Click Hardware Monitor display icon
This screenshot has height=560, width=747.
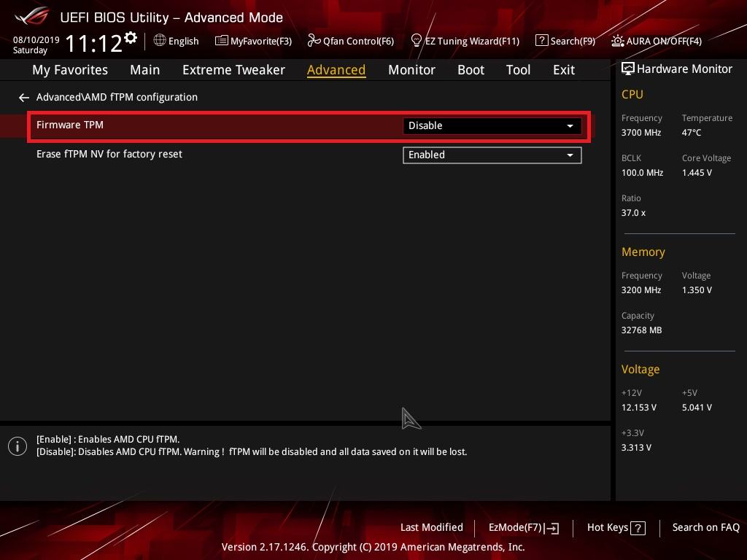tap(628, 69)
